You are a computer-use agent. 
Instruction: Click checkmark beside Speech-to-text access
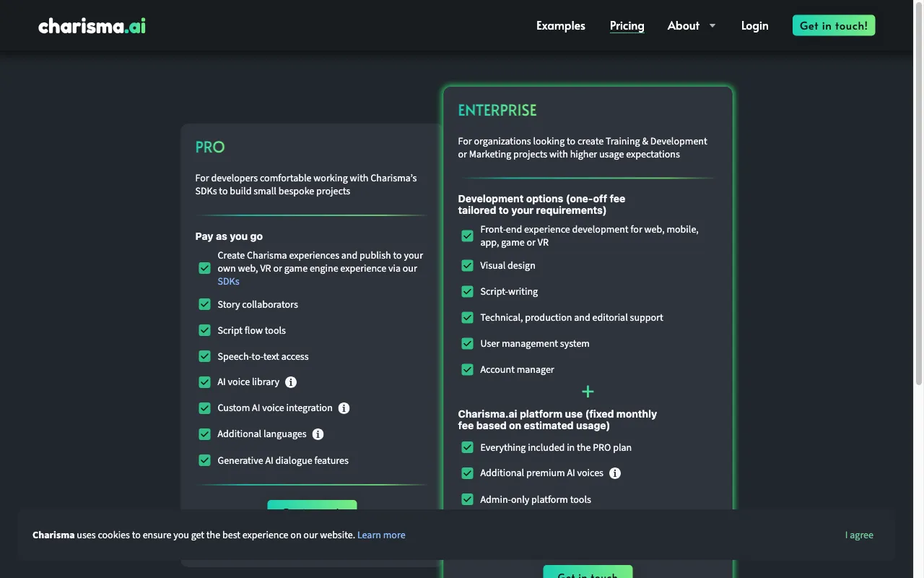click(x=204, y=356)
